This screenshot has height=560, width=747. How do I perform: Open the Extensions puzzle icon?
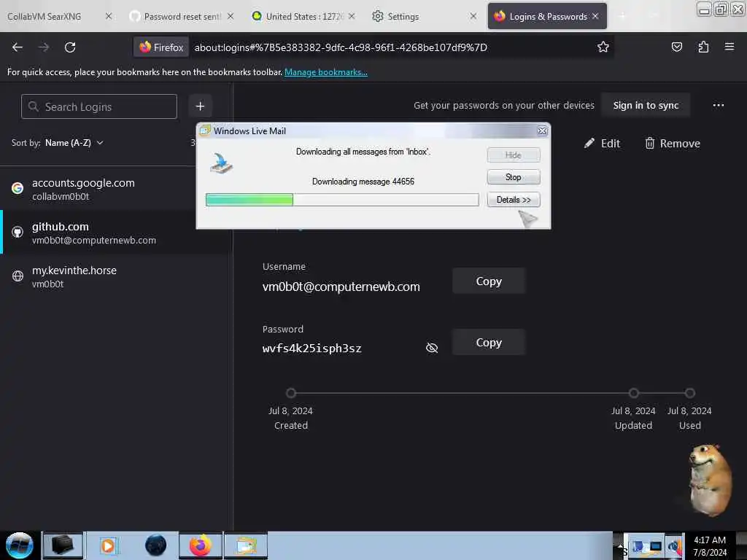pos(703,47)
